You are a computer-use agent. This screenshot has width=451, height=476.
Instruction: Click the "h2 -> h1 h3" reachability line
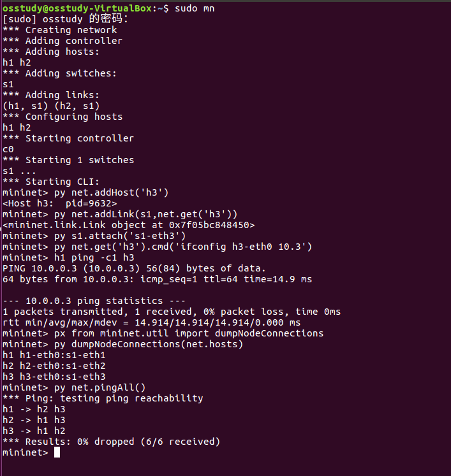point(34,420)
